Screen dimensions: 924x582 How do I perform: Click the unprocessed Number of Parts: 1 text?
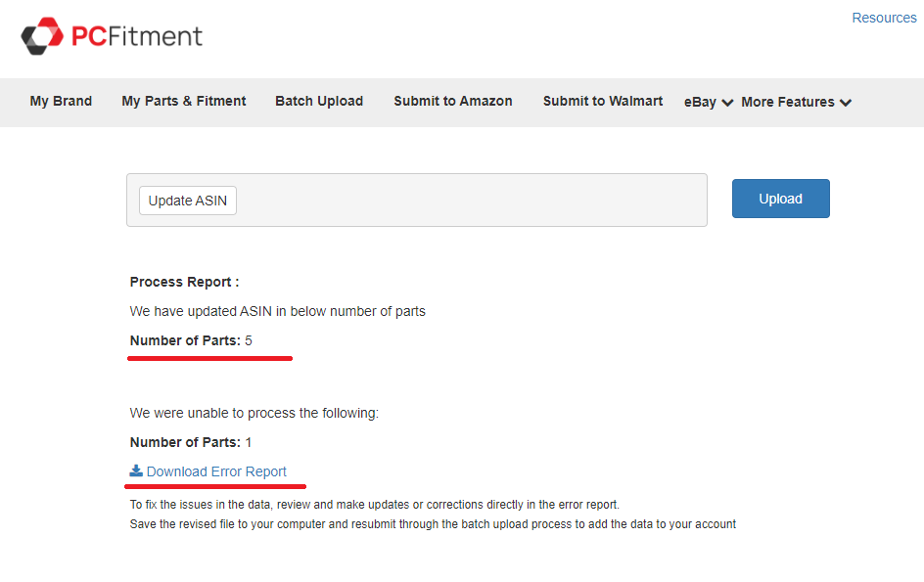coord(191,442)
